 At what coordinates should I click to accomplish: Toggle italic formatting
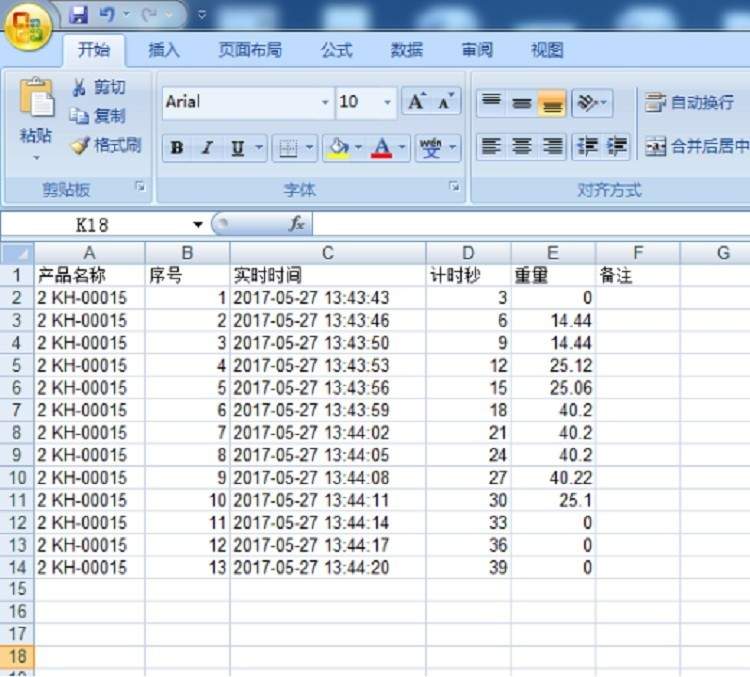207,148
